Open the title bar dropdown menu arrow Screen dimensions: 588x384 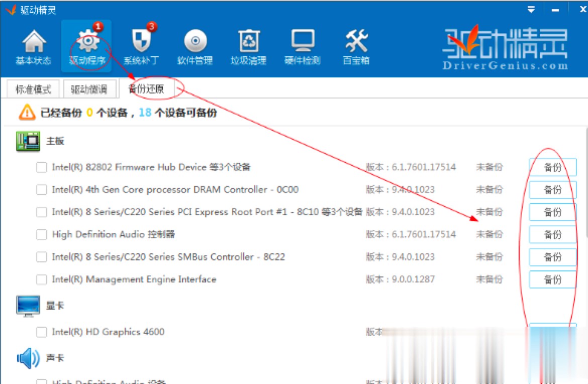[x=531, y=10]
